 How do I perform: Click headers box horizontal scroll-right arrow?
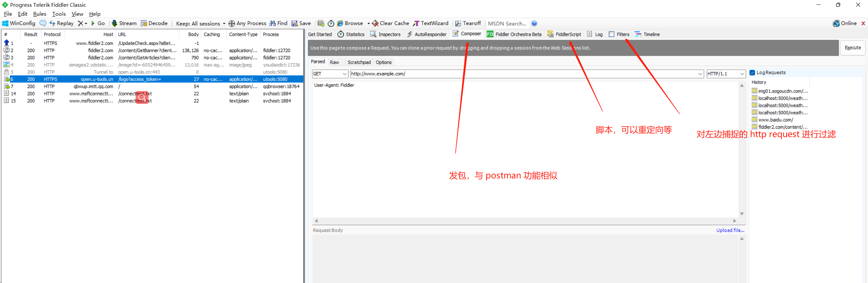pyautogui.click(x=734, y=221)
